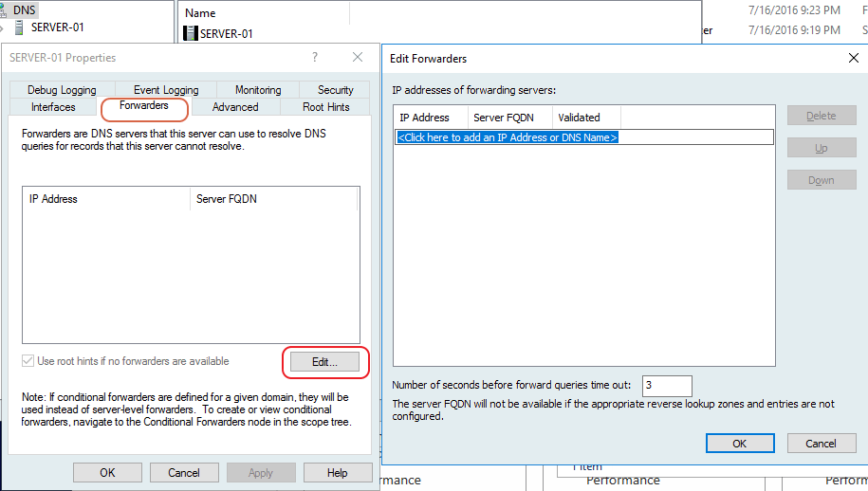The height and width of the screenshot is (491, 868).
Task: Switch to the Monitoring tab
Action: coord(258,89)
